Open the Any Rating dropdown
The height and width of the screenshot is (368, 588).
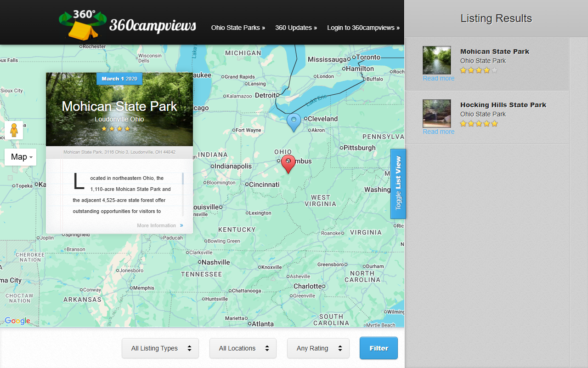pyautogui.click(x=318, y=348)
